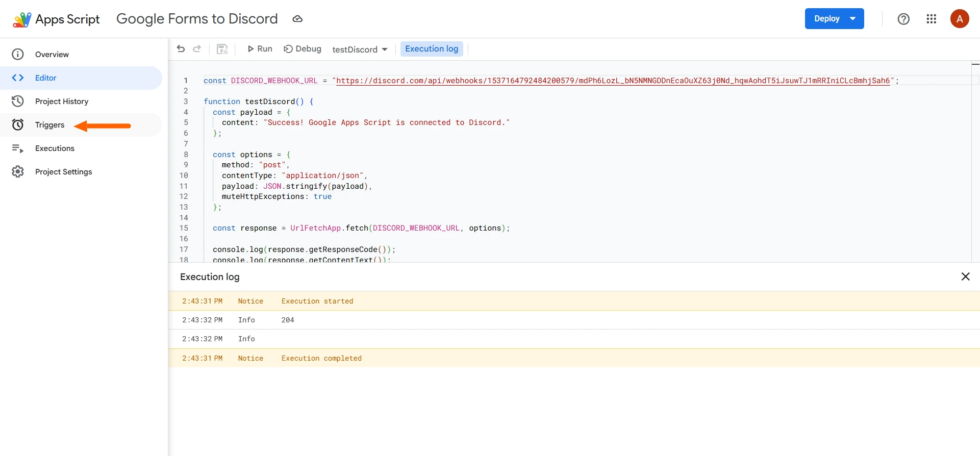
Task: Click the method: "post" line
Action: [256, 165]
